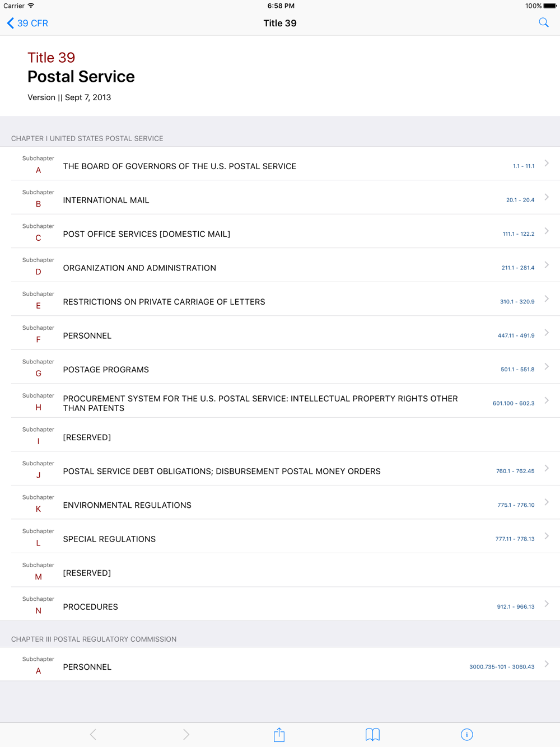This screenshot has width=560, height=747.
Task: Tap Version Sept 7, 2013 text
Action: point(69,97)
